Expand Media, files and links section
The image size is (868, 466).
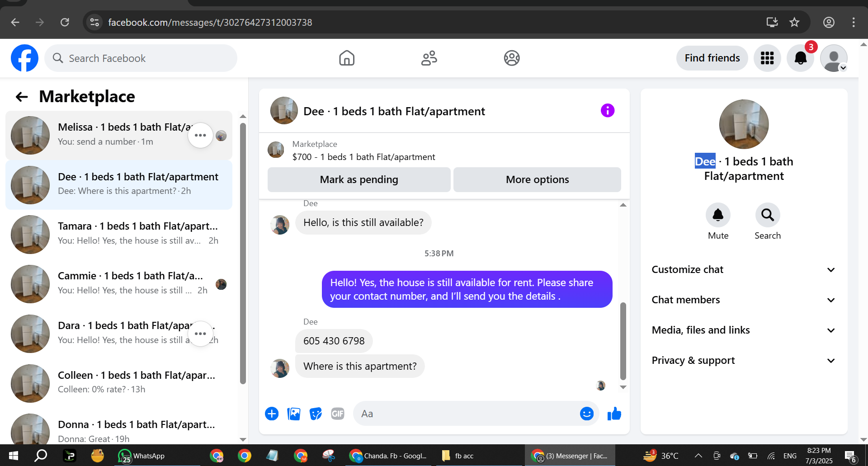(x=744, y=330)
